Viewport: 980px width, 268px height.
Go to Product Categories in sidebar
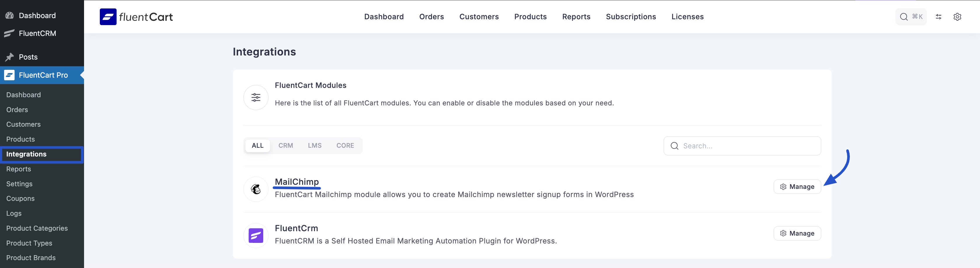(x=37, y=228)
